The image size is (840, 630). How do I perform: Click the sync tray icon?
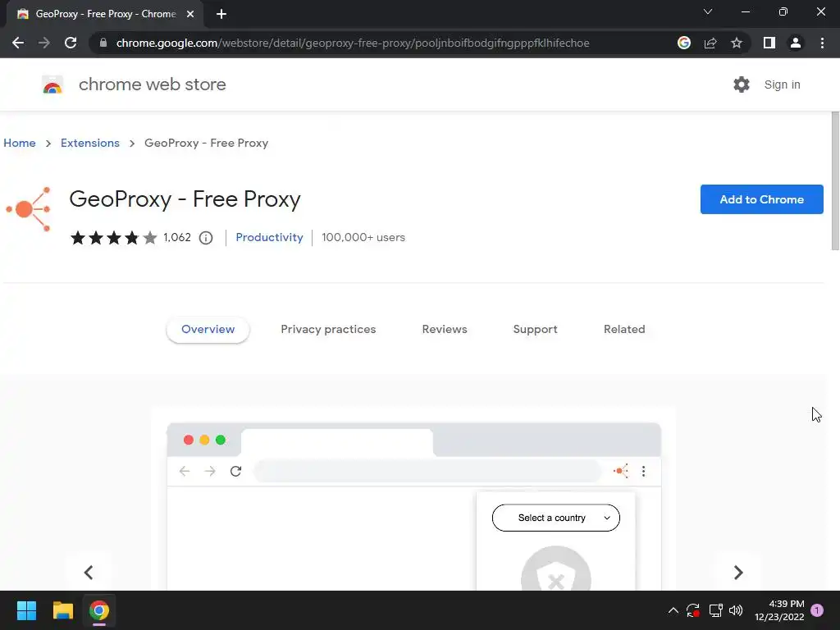tap(693, 610)
